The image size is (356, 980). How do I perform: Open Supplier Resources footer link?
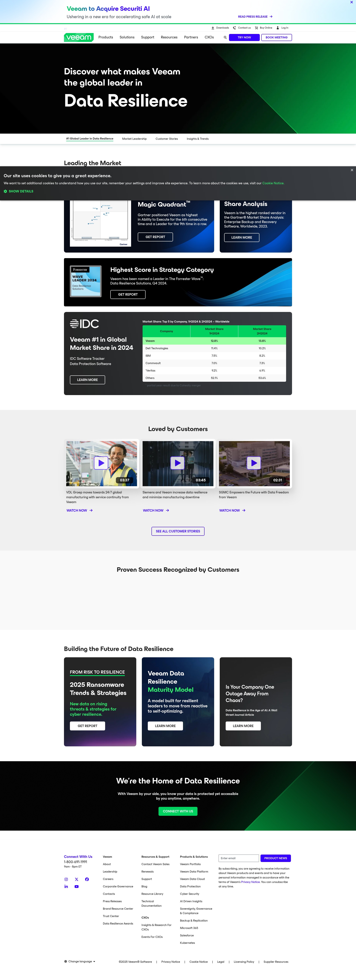(x=276, y=962)
